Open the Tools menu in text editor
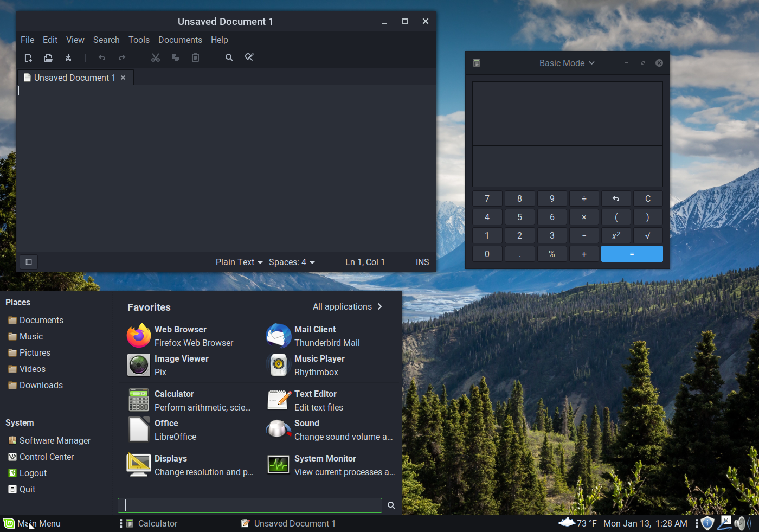The width and height of the screenshot is (759, 532). pyautogui.click(x=139, y=40)
